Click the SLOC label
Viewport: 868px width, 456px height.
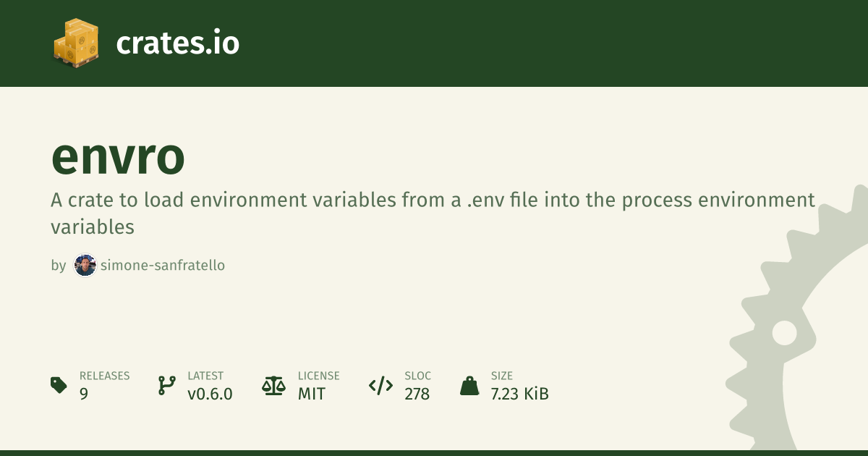pyautogui.click(x=418, y=376)
